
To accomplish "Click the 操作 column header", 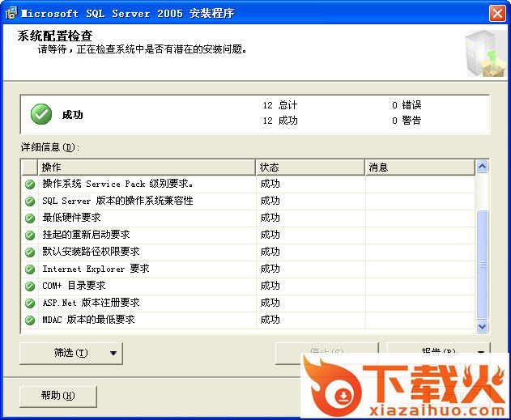I will (x=146, y=168).
